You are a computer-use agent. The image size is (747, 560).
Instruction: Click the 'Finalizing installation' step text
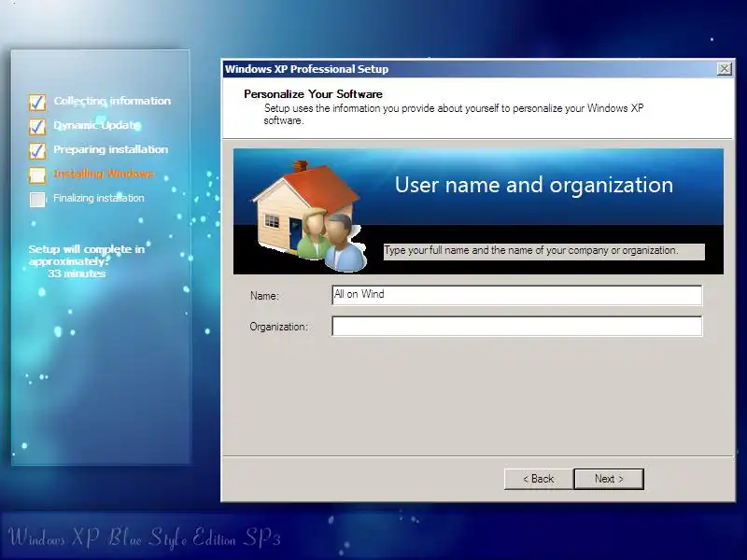point(99,198)
